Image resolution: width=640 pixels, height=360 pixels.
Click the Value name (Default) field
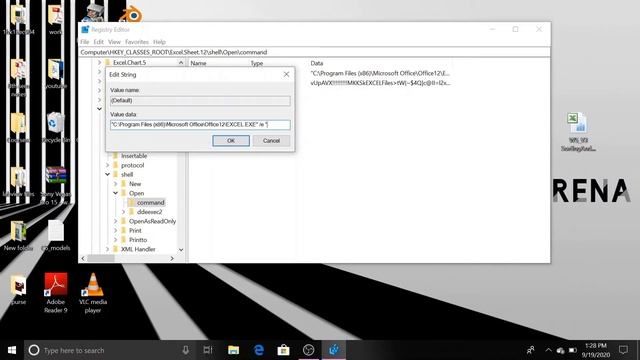click(200, 100)
